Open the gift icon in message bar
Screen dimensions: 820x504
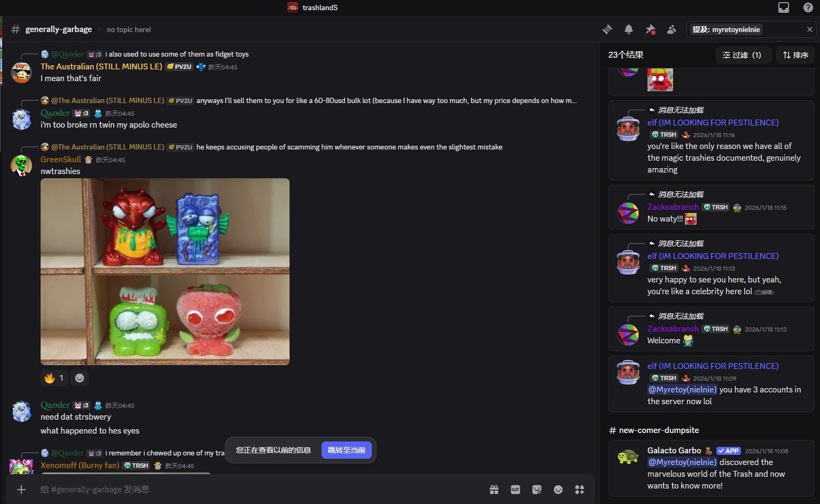click(x=494, y=490)
